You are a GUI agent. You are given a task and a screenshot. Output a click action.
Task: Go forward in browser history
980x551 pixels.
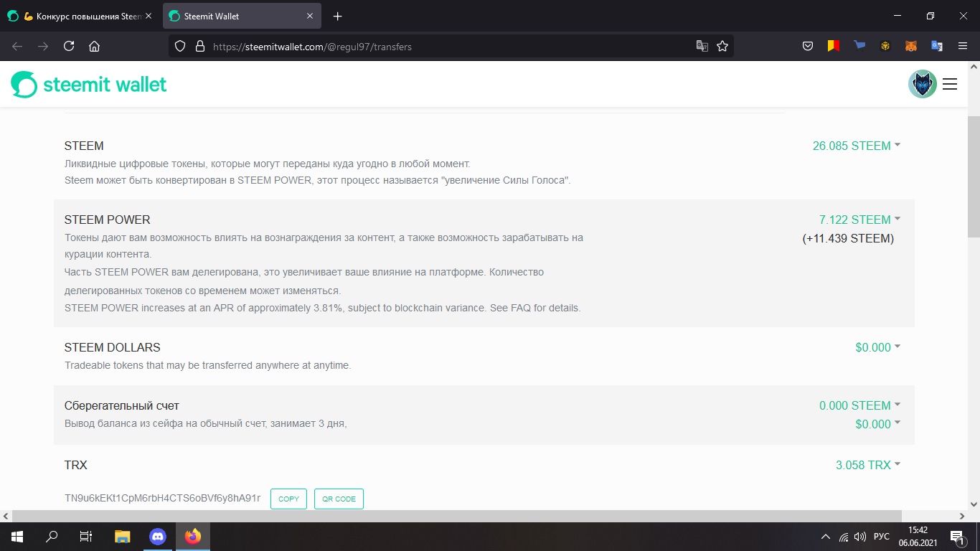coord(43,46)
